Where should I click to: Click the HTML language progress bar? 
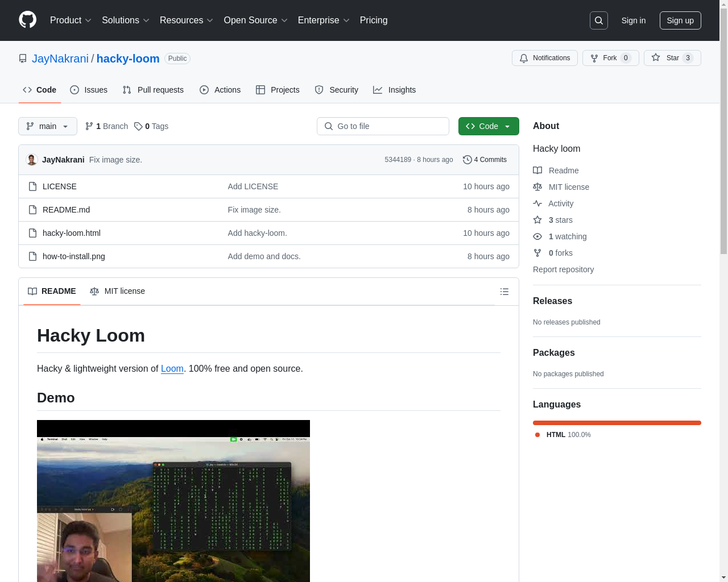[617, 423]
